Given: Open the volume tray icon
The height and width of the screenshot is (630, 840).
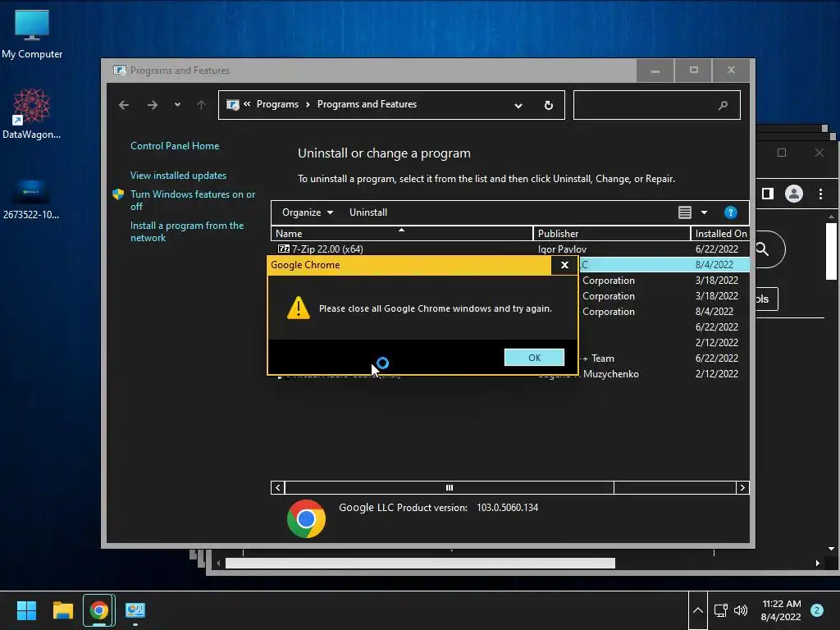Looking at the screenshot, I should [741, 610].
